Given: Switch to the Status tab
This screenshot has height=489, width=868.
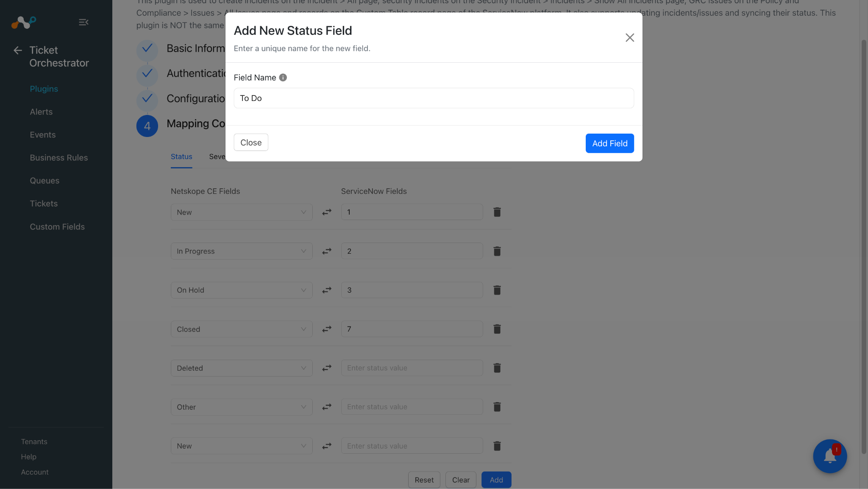Looking at the screenshot, I should (181, 156).
